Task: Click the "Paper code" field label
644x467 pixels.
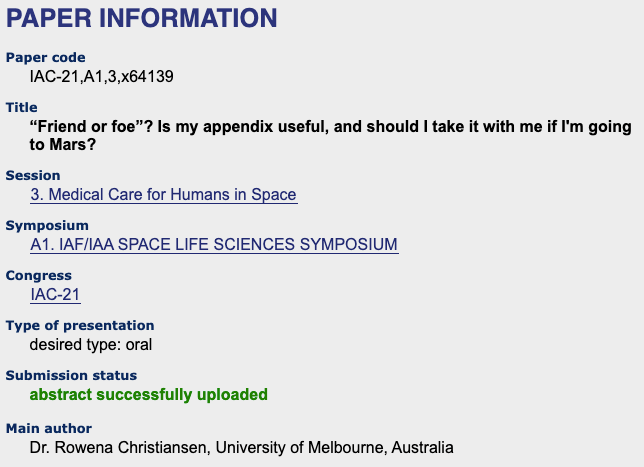Action: click(x=46, y=58)
